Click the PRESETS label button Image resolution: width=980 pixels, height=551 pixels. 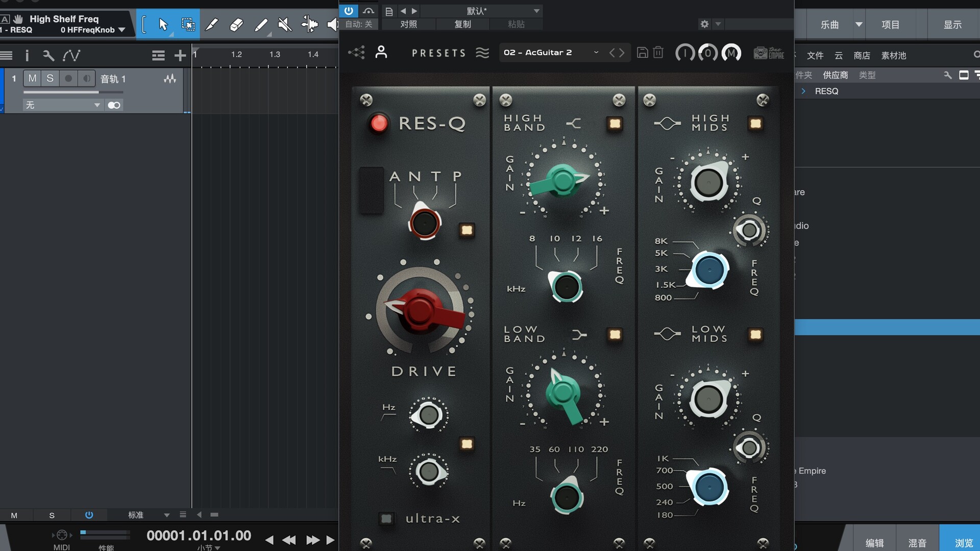point(439,53)
